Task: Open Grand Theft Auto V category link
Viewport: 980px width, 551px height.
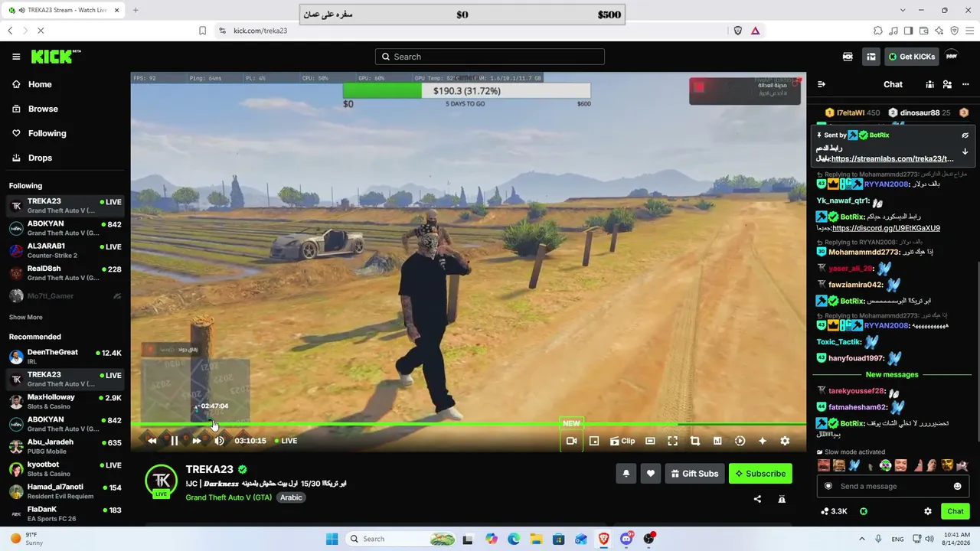Action: (229, 497)
